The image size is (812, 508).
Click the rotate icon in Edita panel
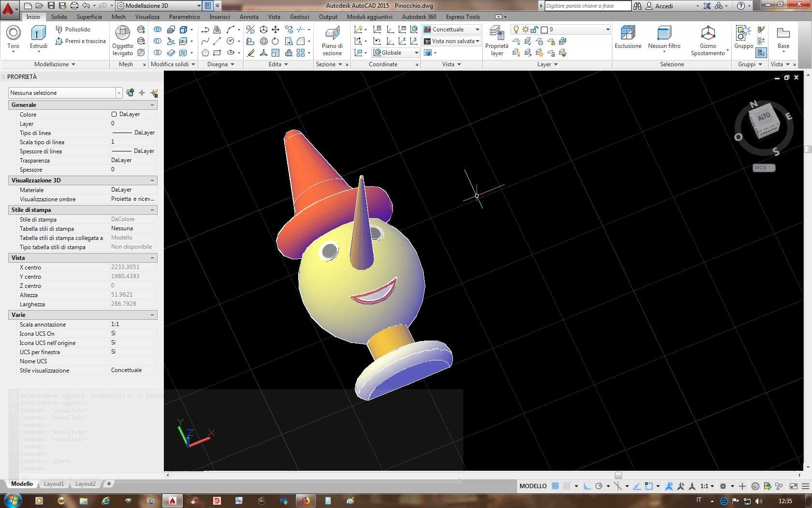click(275, 41)
